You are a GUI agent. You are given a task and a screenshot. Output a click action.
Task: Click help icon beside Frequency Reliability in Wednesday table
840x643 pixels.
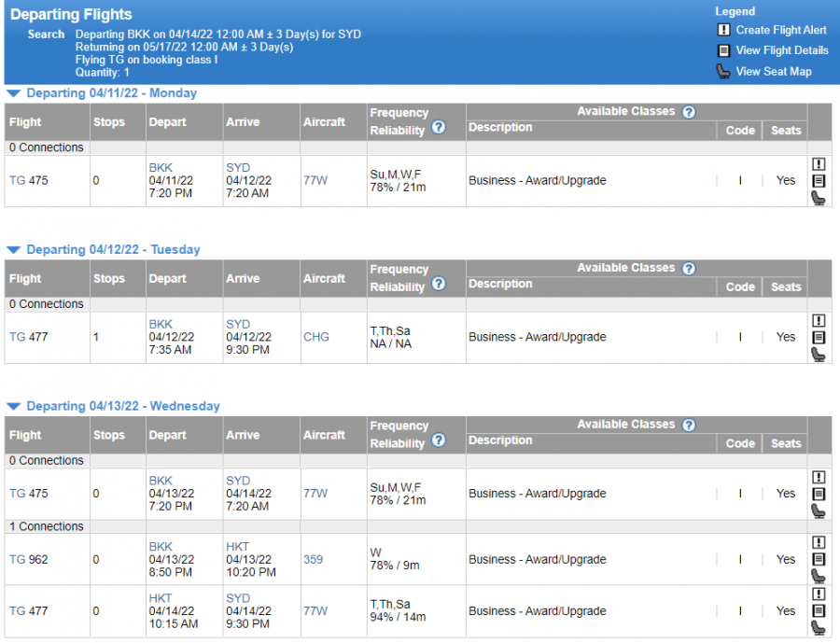click(x=439, y=441)
